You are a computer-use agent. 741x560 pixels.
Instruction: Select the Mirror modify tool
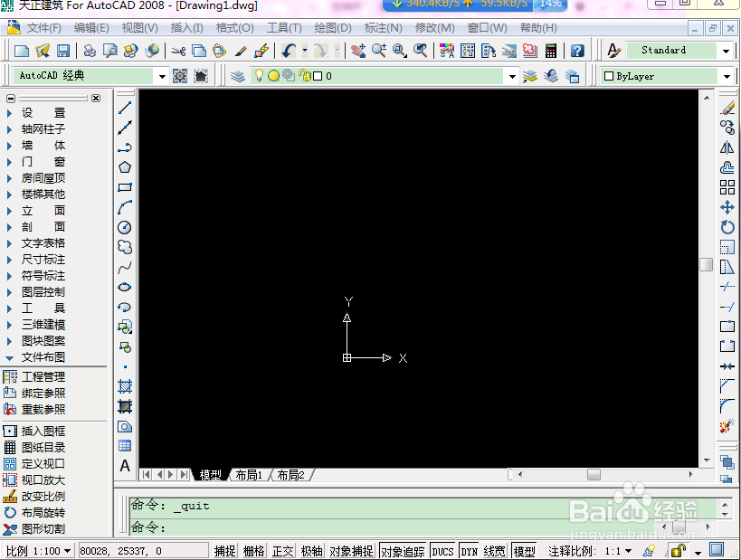pos(727,147)
